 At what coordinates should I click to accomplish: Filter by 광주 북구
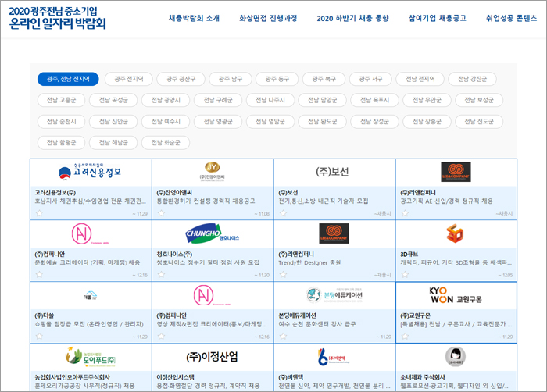324,79
